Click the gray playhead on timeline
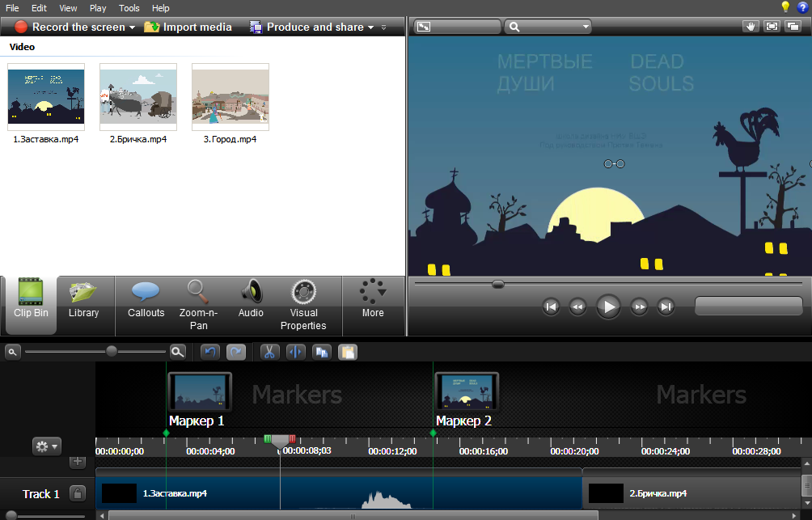Screen dimensions: 812x520 [280, 442]
